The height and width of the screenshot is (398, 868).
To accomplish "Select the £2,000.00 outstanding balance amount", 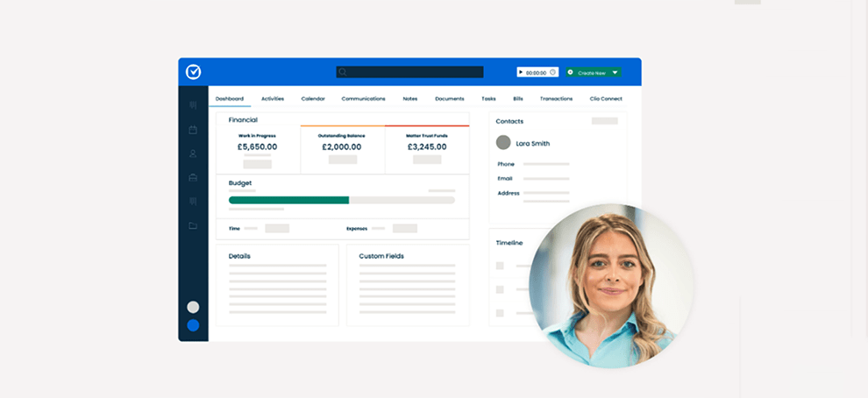I will pyautogui.click(x=342, y=147).
